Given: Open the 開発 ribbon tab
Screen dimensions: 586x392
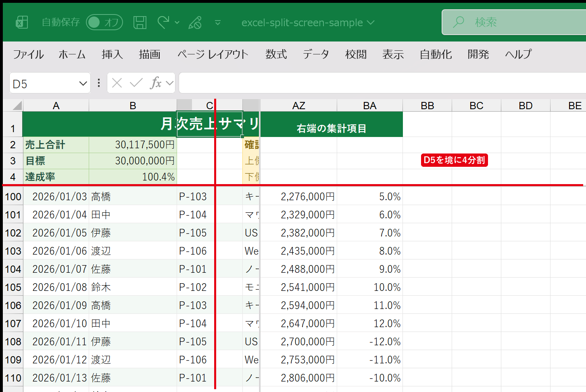Looking at the screenshot, I should click(478, 54).
